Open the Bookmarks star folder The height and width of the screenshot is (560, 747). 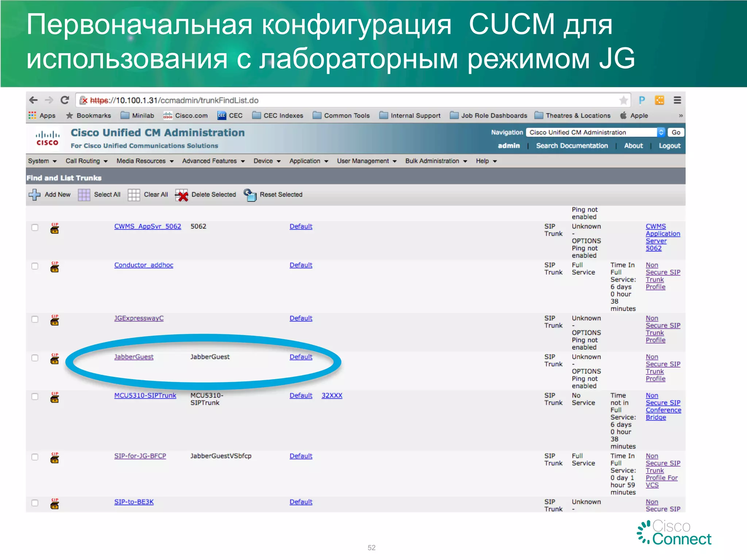coord(88,116)
